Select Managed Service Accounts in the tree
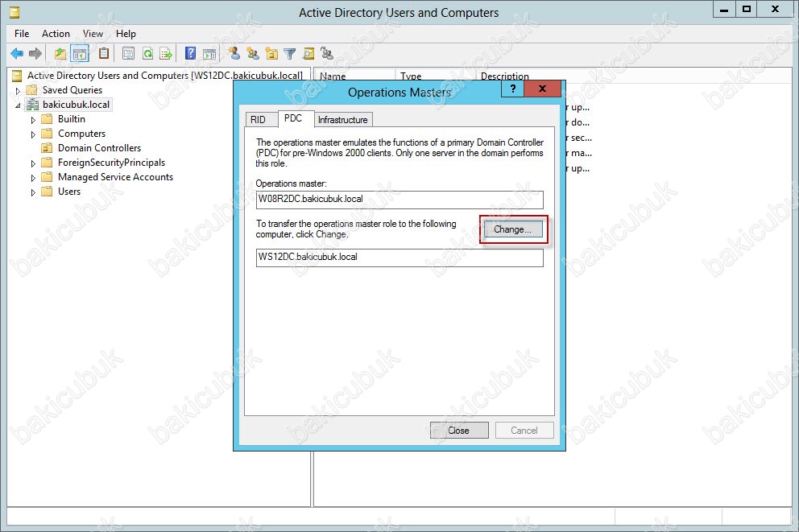The image size is (799, 532). point(116,177)
